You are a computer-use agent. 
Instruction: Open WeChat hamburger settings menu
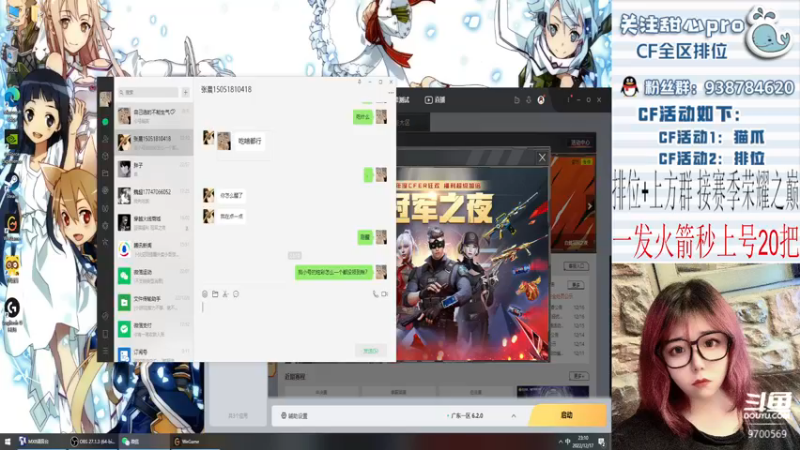[x=105, y=351]
